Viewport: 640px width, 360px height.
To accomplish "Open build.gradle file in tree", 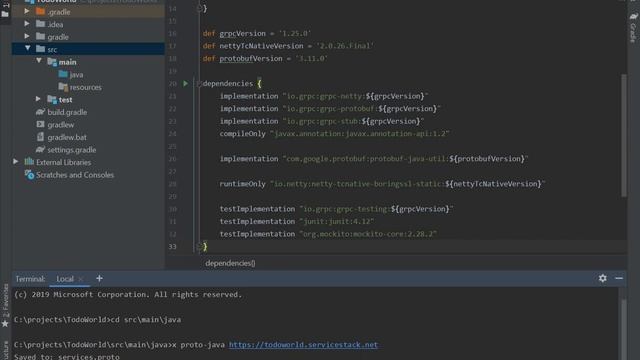I will click(x=67, y=112).
